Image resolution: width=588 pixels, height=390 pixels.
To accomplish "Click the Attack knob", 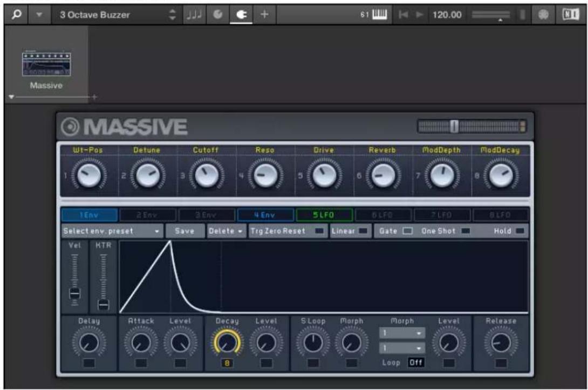I will coord(141,343).
